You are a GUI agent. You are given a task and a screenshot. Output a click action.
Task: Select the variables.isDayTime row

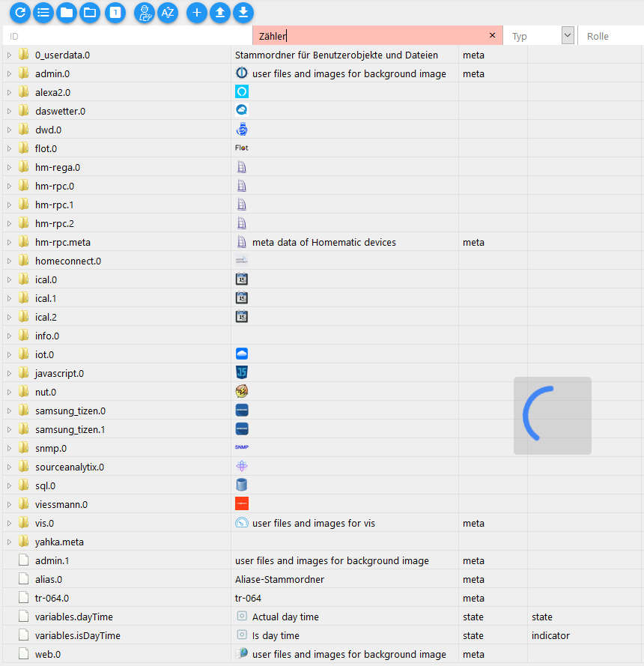[322, 635]
